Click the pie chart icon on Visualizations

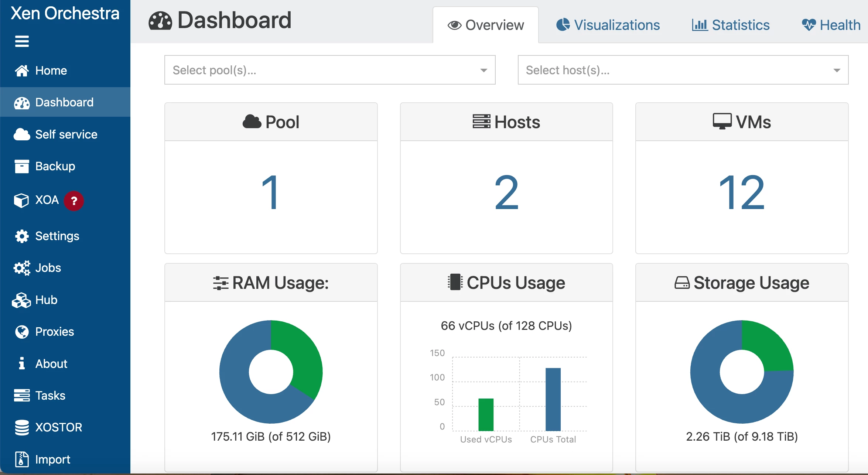pyautogui.click(x=563, y=25)
